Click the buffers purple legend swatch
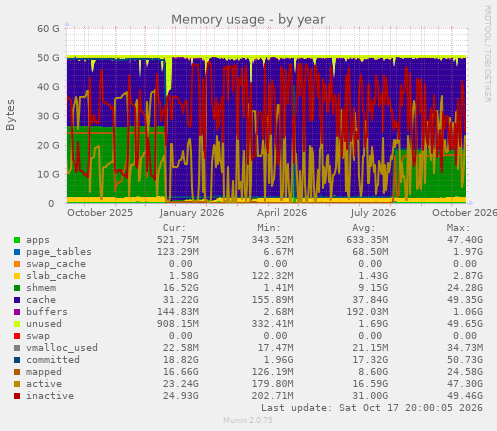 [x=17, y=312]
